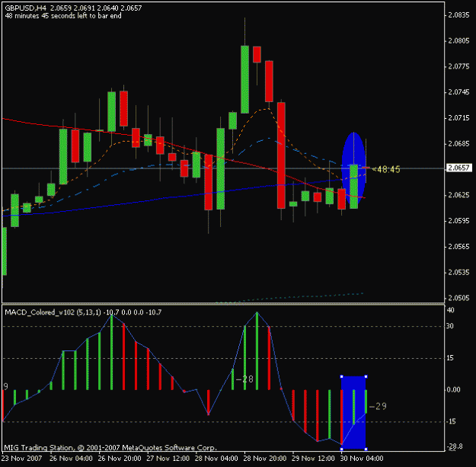The height and width of the screenshot is (467, 476).
Task: Click the MACD scale value 30
Action: coord(450,326)
